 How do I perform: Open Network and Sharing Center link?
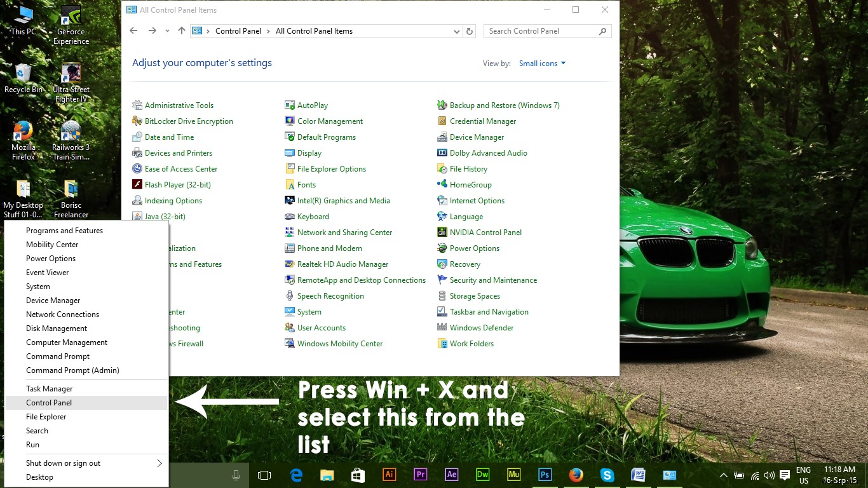pos(339,233)
